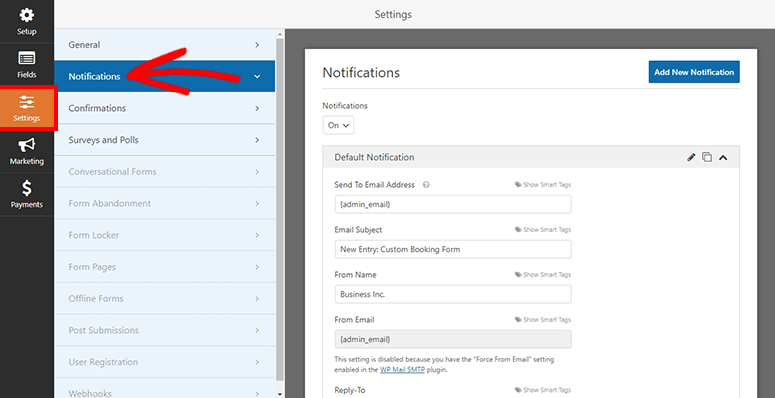775x398 pixels.
Task: Open Post Submissions section
Action: (165, 330)
